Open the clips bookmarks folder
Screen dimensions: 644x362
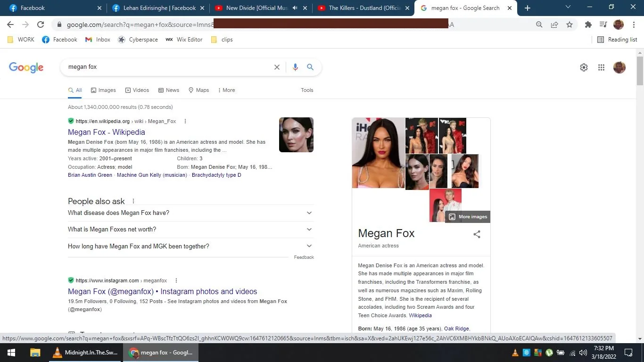point(222,40)
